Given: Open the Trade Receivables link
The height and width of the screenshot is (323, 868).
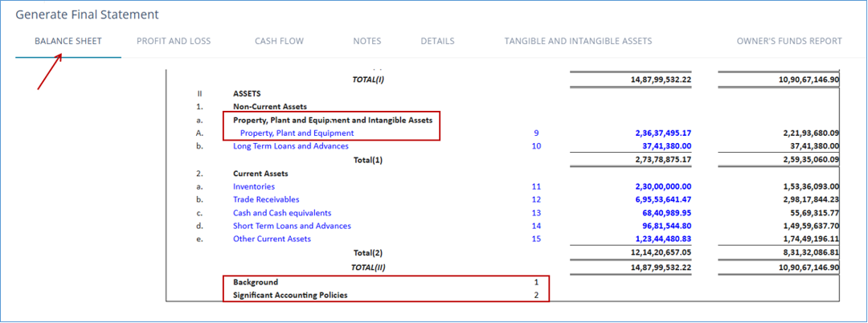Looking at the screenshot, I should pyautogui.click(x=266, y=199).
